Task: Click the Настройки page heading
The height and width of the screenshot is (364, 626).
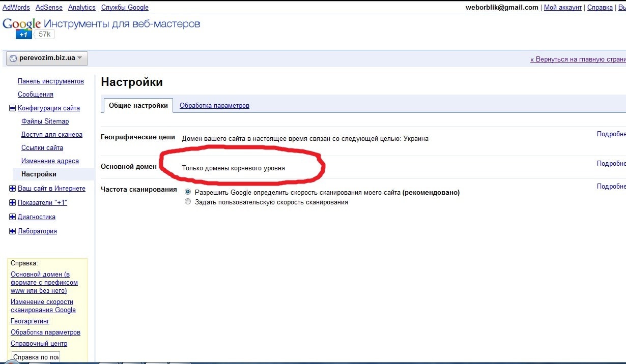Action: (132, 82)
